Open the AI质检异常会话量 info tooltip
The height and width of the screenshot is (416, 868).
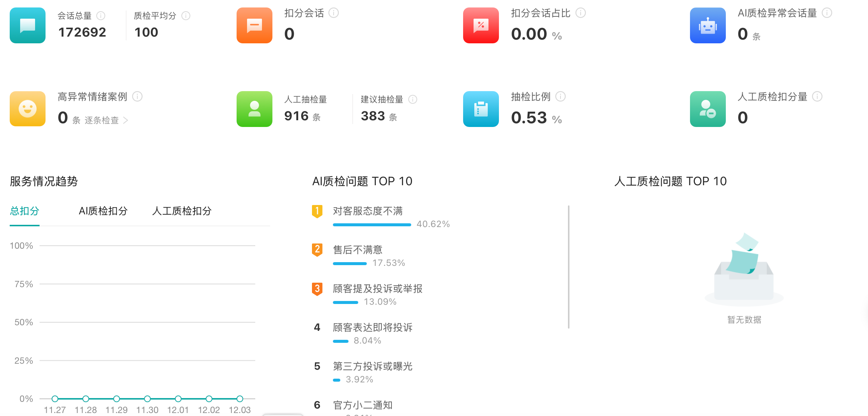[x=828, y=12]
